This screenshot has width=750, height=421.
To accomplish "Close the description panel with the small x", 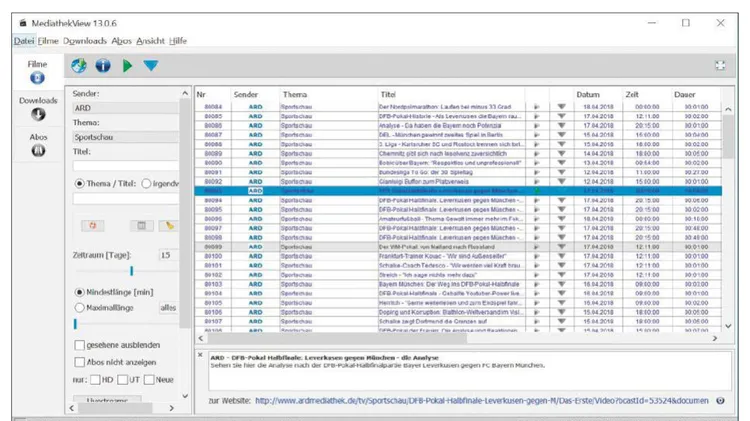I will coord(200,355).
